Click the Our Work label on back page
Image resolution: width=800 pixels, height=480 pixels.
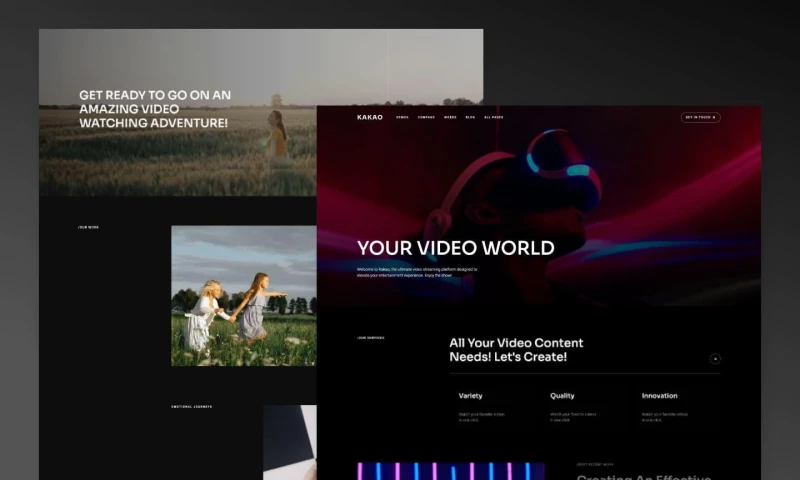(x=88, y=227)
